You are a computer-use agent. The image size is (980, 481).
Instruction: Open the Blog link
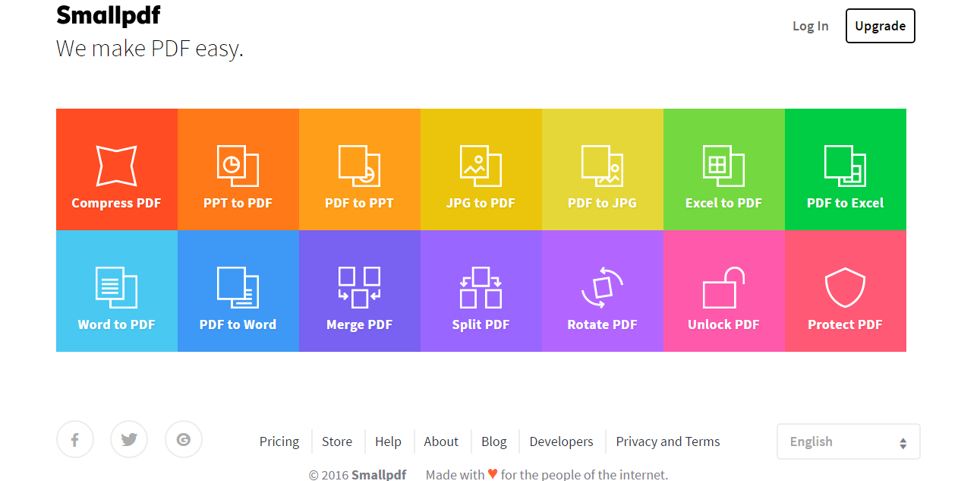click(x=494, y=441)
